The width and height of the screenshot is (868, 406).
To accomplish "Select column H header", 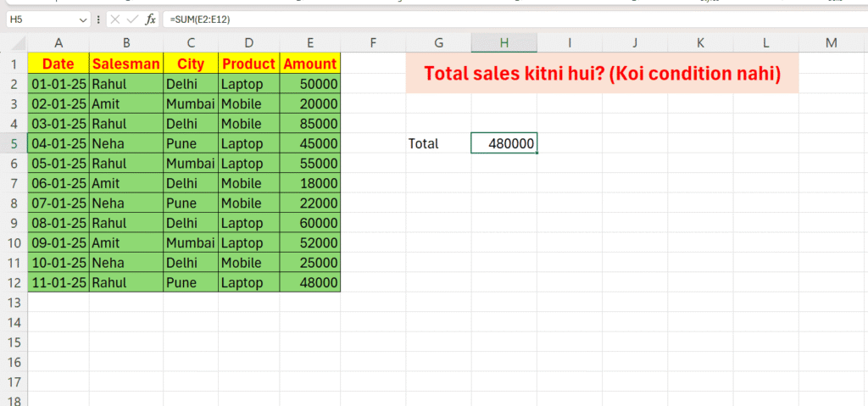I will (504, 43).
